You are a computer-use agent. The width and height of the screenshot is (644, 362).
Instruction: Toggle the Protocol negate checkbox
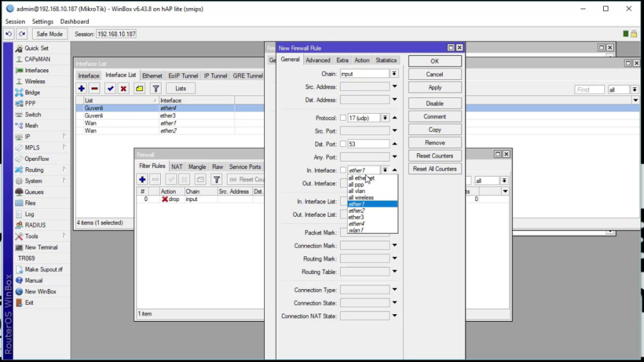[x=343, y=118]
